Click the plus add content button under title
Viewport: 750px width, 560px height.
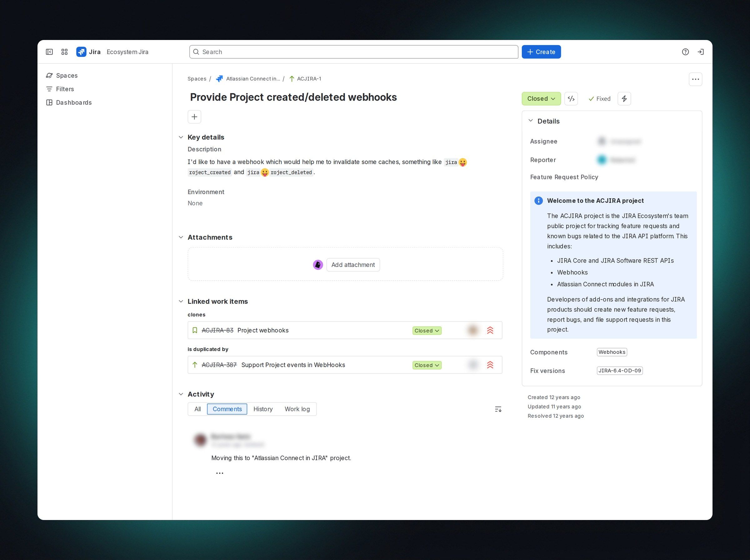click(x=194, y=117)
